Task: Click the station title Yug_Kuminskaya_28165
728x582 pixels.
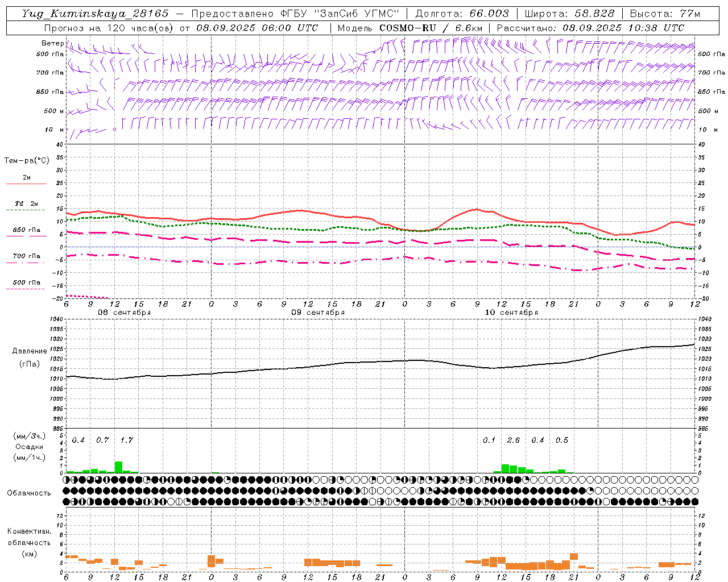Action: 95,14
